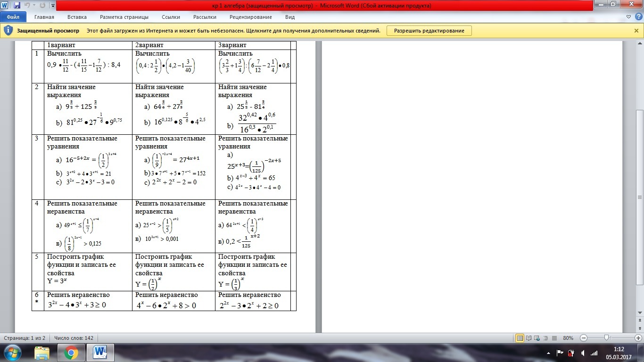This screenshot has height=362, width=644.
Task: Show hidden tray icons arrow
Action: coord(548,353)
